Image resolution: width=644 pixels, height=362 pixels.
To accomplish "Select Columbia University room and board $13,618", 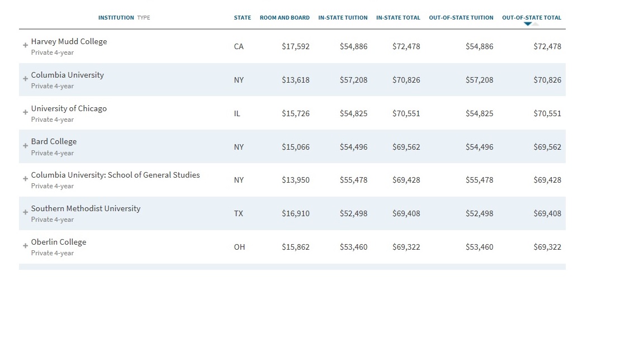I will 296,80.
